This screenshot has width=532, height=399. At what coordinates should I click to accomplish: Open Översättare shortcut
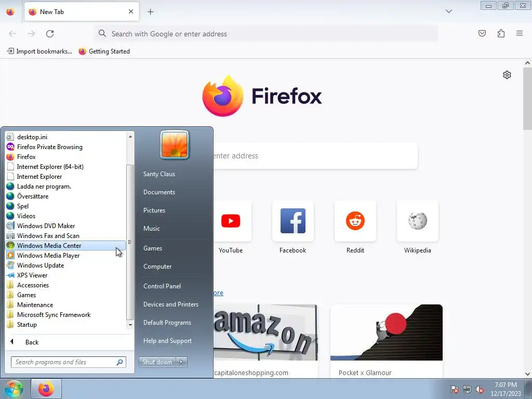coord(65,196)
